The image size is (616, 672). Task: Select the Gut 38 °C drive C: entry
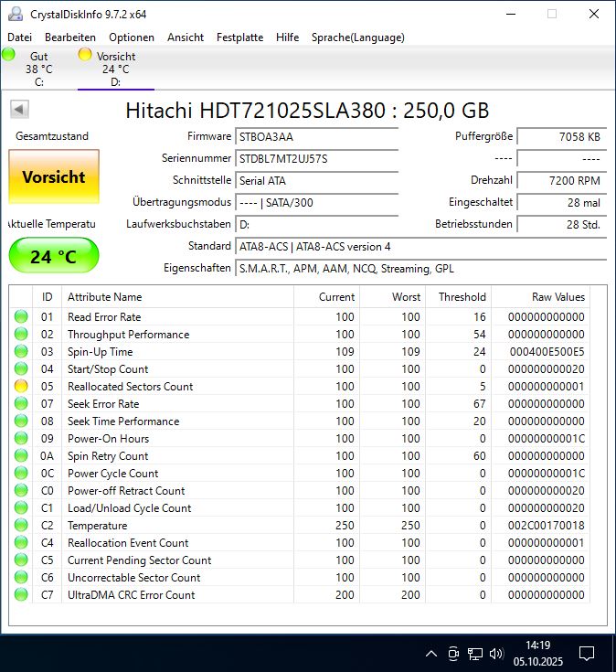[x=39, y=69]
